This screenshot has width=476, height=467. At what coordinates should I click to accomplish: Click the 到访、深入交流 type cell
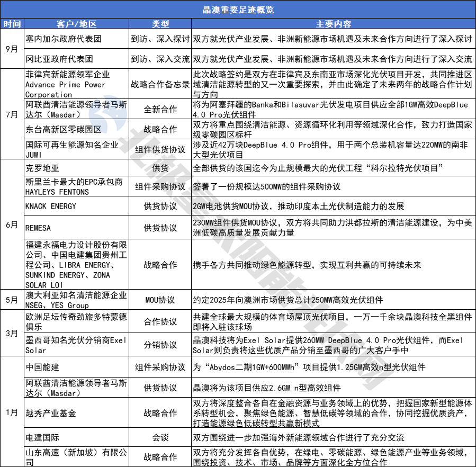tap(160, 59)
